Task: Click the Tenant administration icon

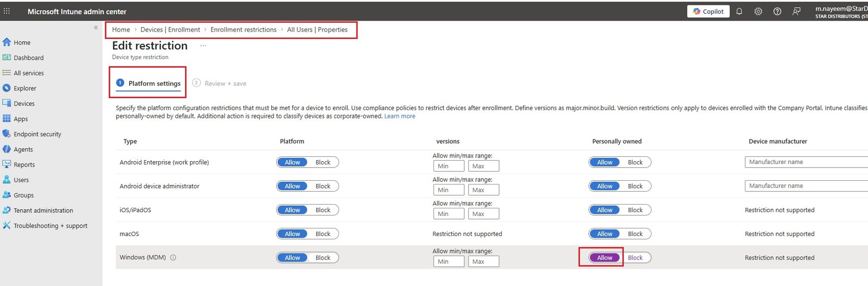Action: tap(7, 210)
